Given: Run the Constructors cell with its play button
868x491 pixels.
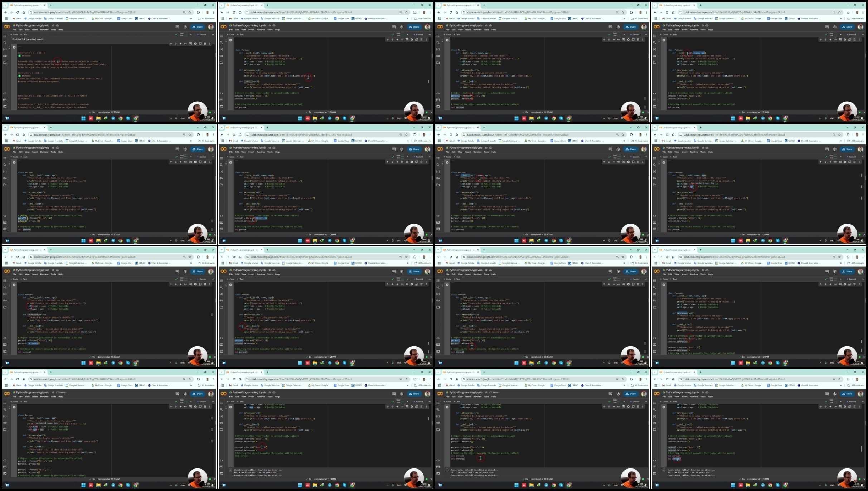Looking at the screenshot, I should point(14,47).
